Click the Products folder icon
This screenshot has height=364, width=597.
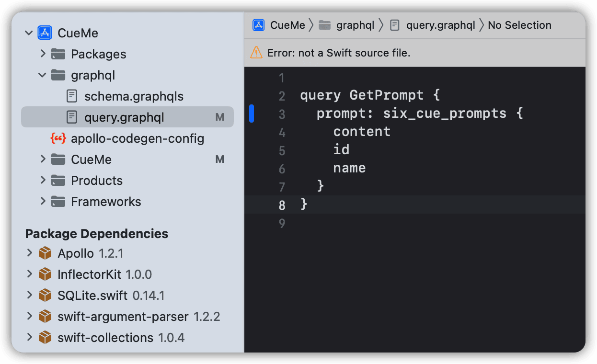pos(58,181)
